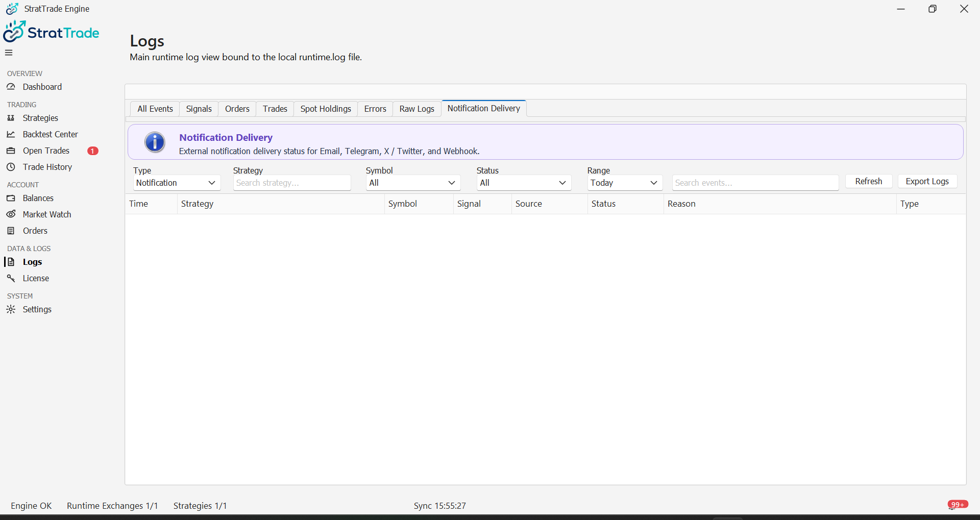The image size is (980, 520).
Task: Click the Backtest Center chart icon
Action: [x=11, y=134]
